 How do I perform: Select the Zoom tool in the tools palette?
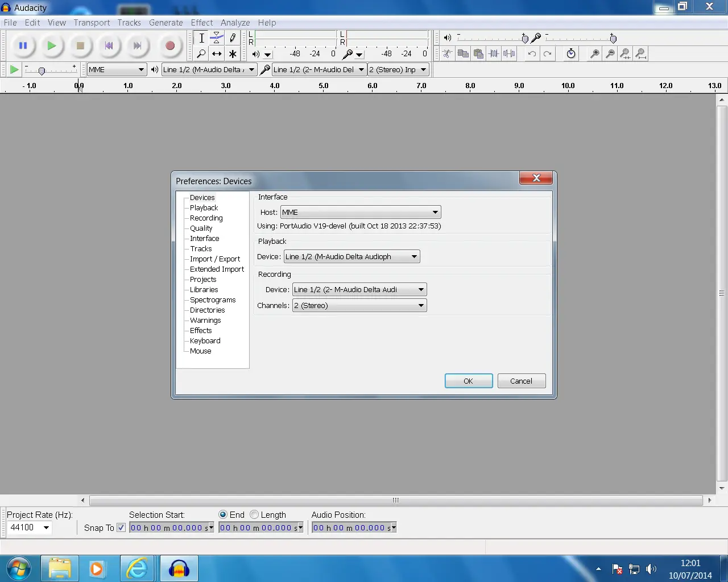click(201, 54)
